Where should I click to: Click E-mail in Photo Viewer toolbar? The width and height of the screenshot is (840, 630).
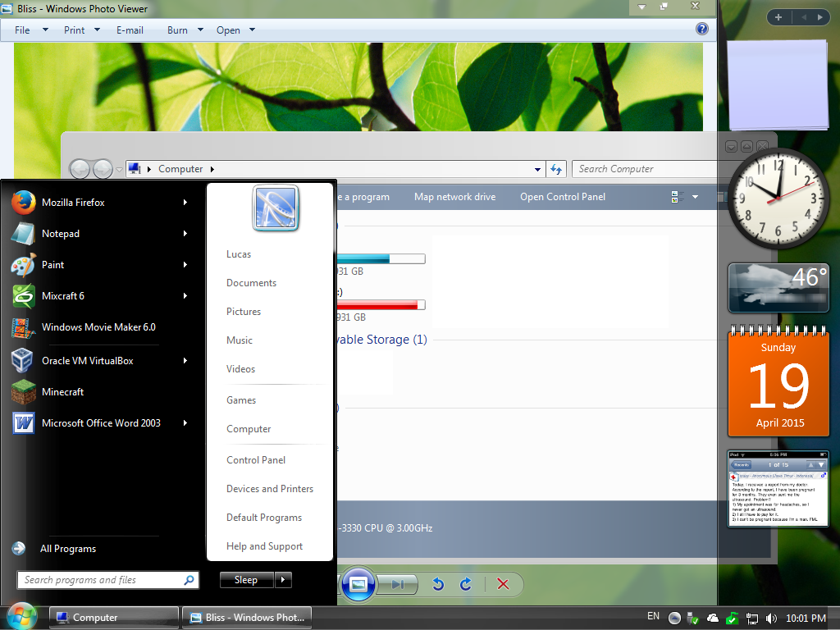tap(130, 30)
